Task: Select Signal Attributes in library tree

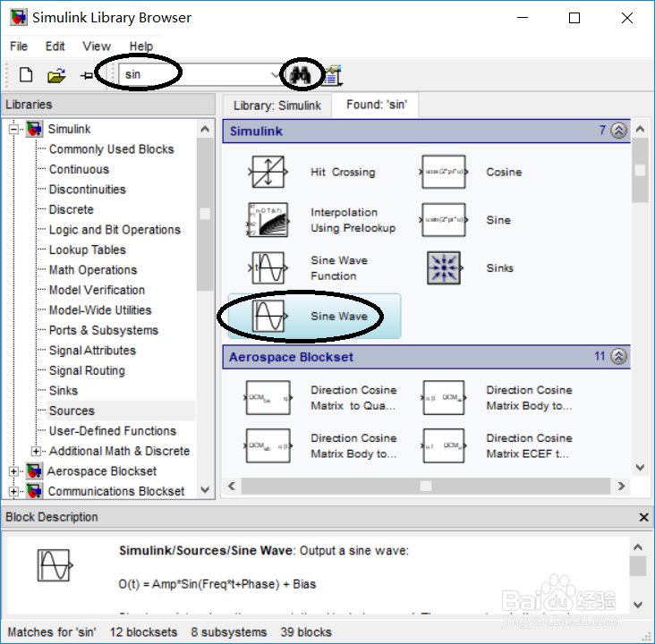Action: pos(92,350)
